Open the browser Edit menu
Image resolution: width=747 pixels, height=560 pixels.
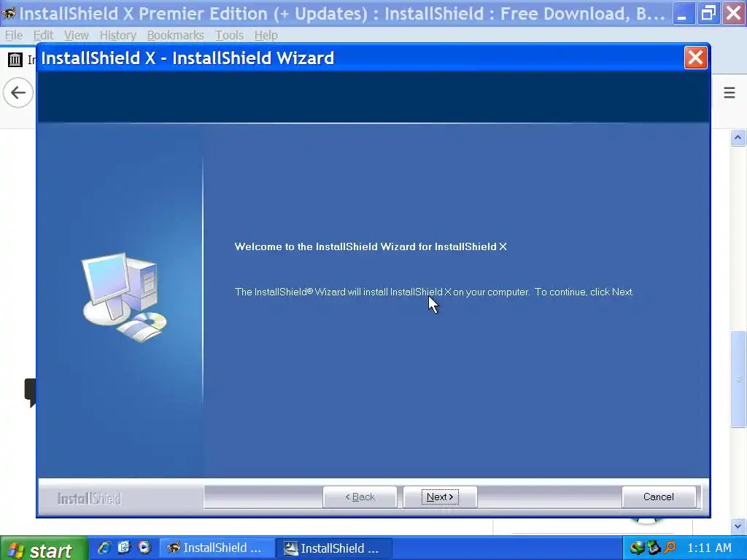coord(43,35)
